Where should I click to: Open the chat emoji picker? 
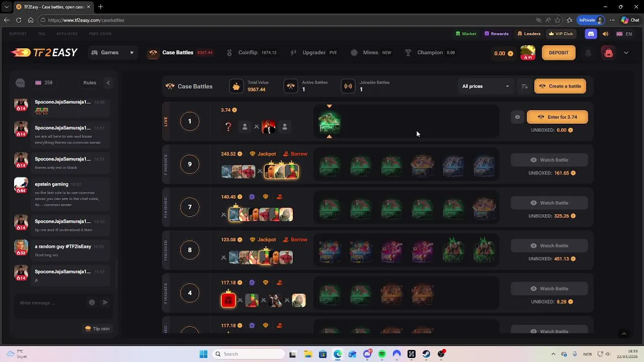click(92, 302)
